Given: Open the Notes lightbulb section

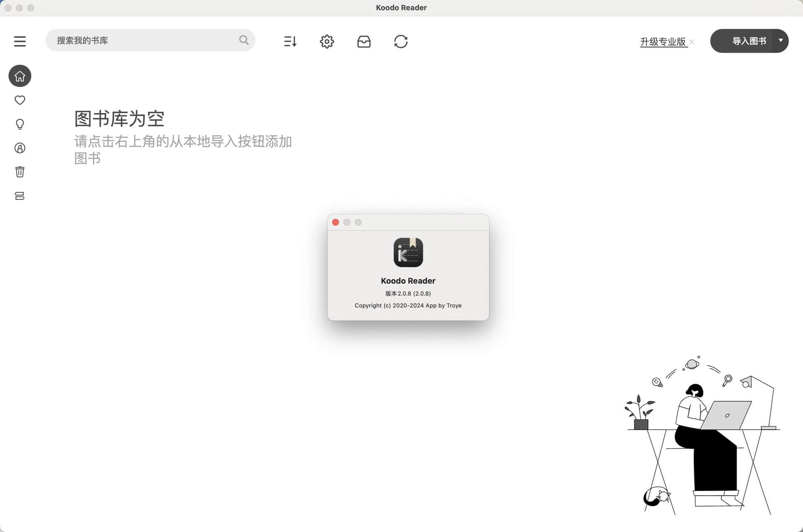Looking at the screenshot, I should tap(20, 124).
